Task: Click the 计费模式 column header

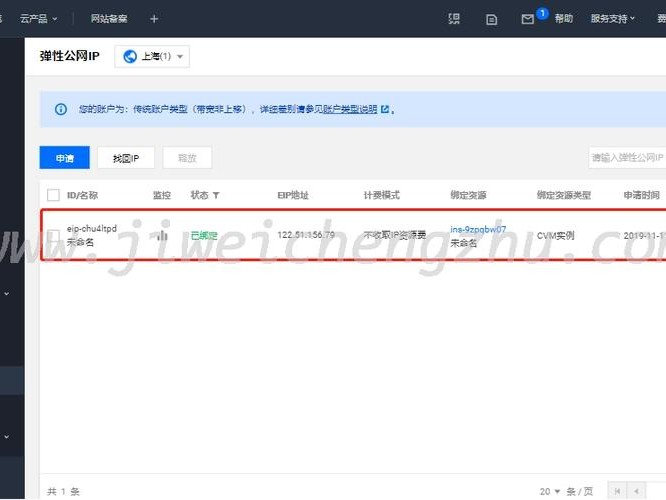Action: tap(381, 195)
